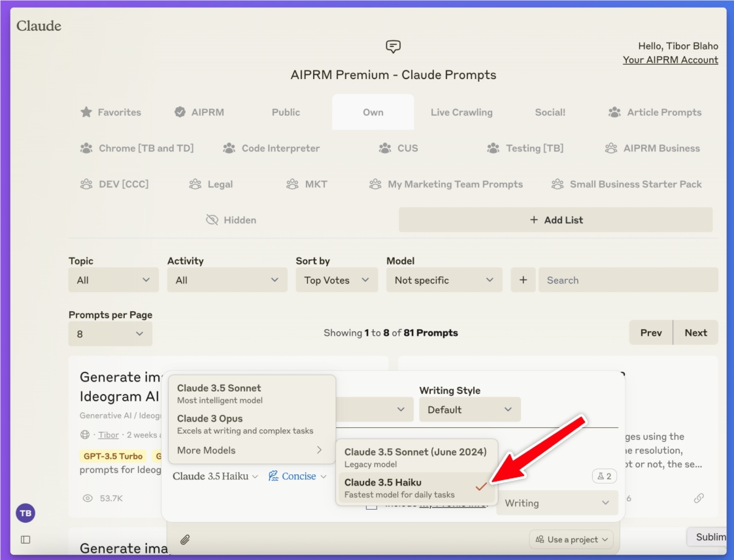Image resolution: width=734 pixels, height=560 pixels.
Task: Toggle the sidebar panel icon
Action: tap(25, 540)
